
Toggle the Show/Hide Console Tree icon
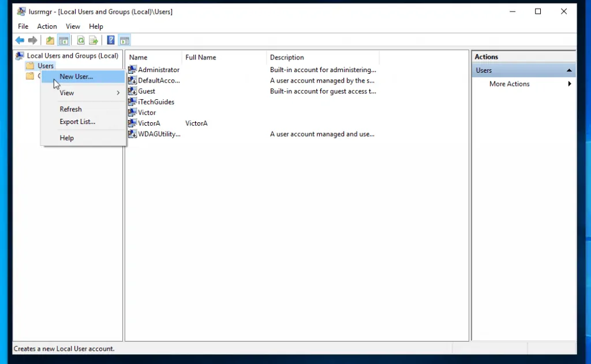click(x=63, y=40)
